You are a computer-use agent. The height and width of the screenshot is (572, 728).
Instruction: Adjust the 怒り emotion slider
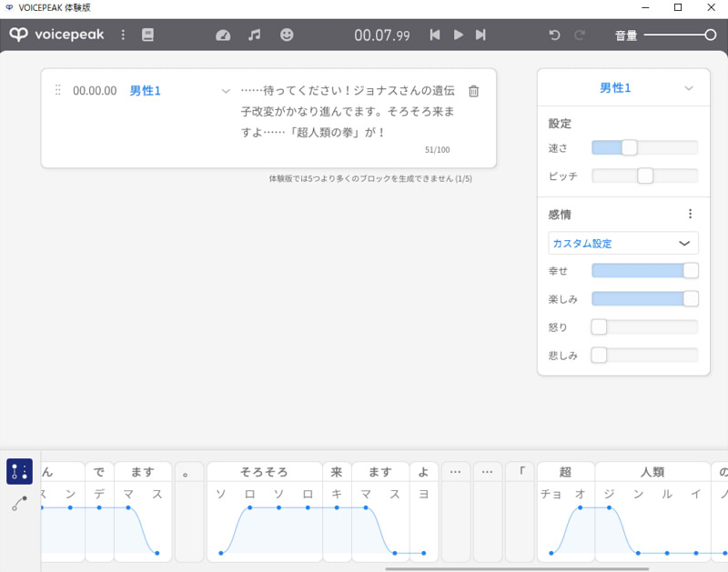coord(645,326)
